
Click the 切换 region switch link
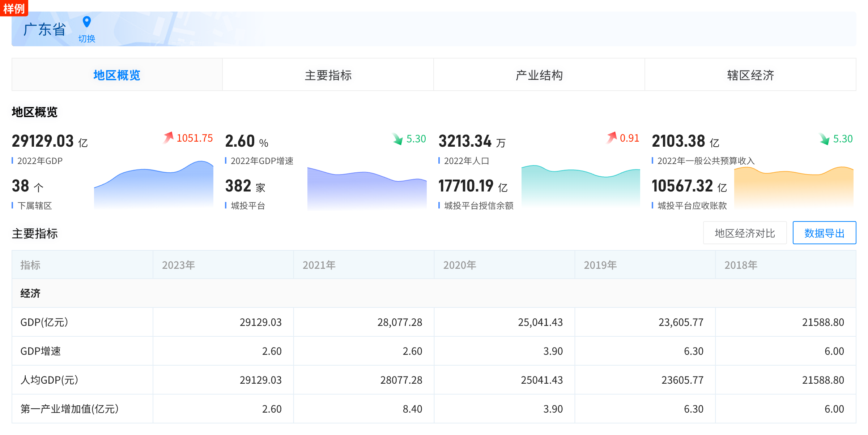pos(87,39)
